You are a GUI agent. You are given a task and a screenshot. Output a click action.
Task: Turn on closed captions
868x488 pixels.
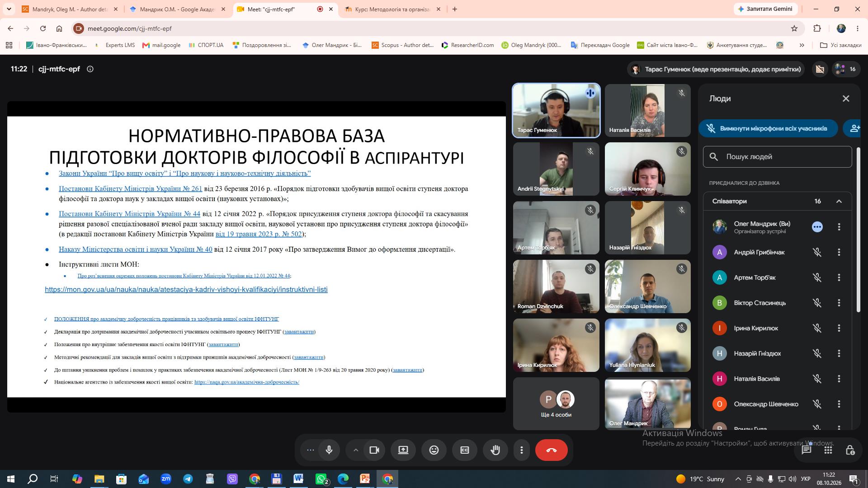click(x=465, y=450)
